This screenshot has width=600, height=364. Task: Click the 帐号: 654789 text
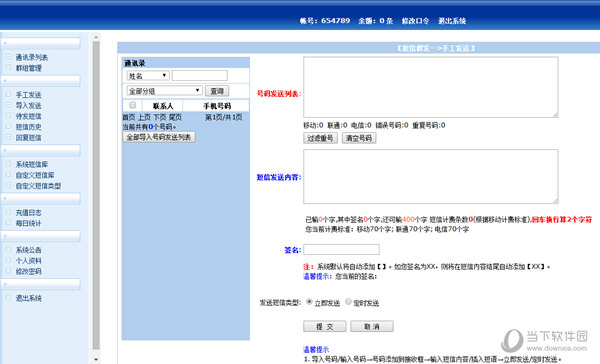[x=324, y=21]
